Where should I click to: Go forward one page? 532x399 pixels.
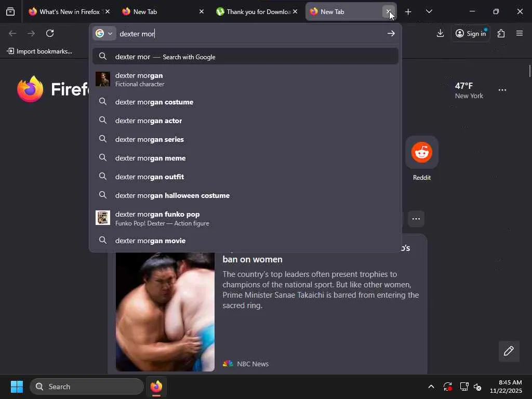pyautogui.click(x=31, y=33)
